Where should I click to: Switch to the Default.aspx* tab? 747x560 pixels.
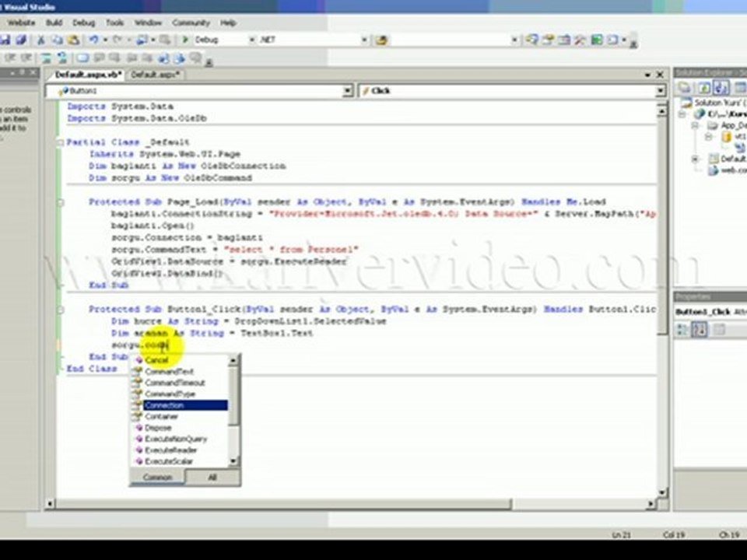click(155, 75)
